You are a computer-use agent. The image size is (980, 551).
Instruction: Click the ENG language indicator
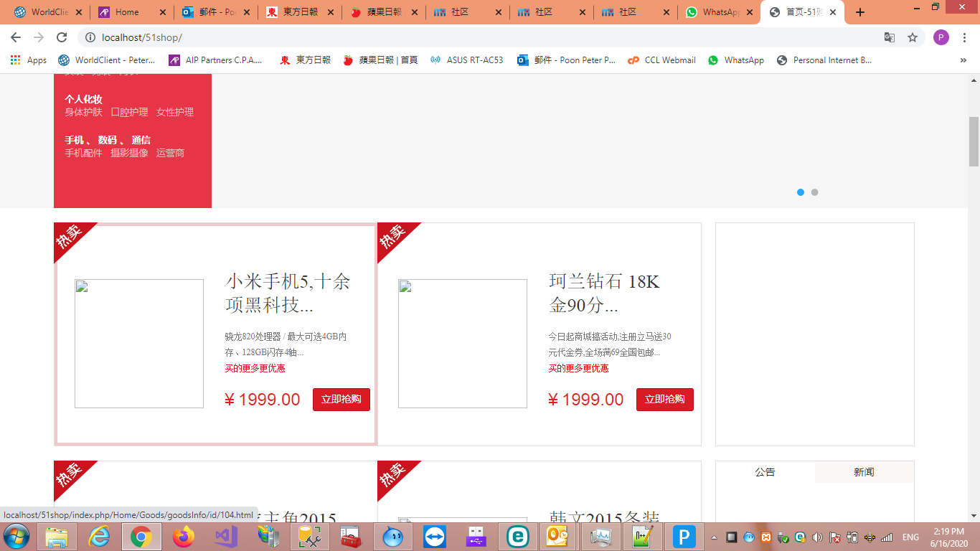[910, 537]
